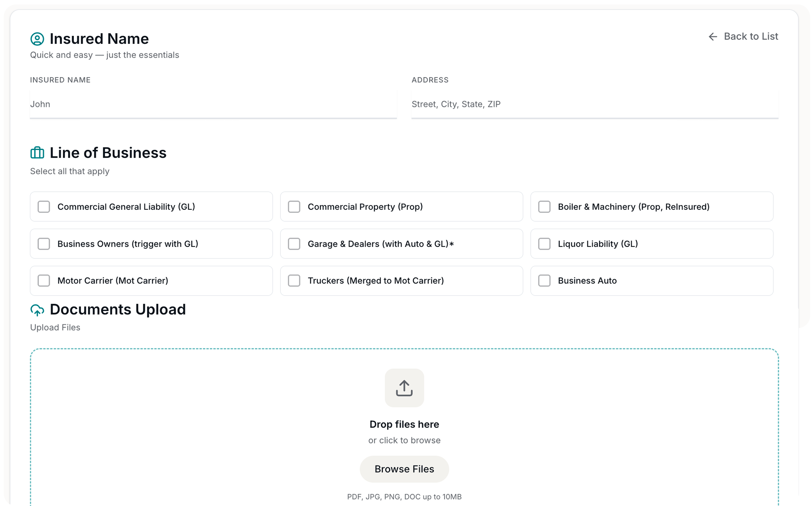The height and width of the screenshot is (506, 812).
Task: Click the cloud upload icon beside Documents Upload
Action: coord(37,310)
